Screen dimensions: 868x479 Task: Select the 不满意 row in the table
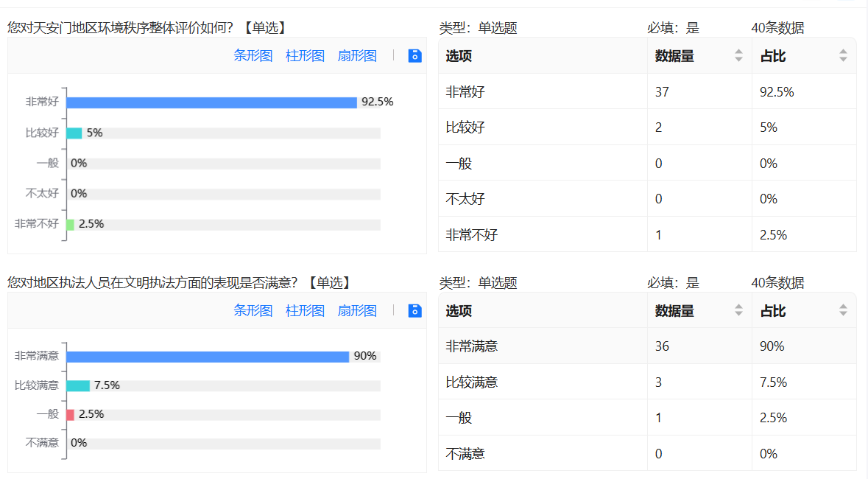coord(647,454)
